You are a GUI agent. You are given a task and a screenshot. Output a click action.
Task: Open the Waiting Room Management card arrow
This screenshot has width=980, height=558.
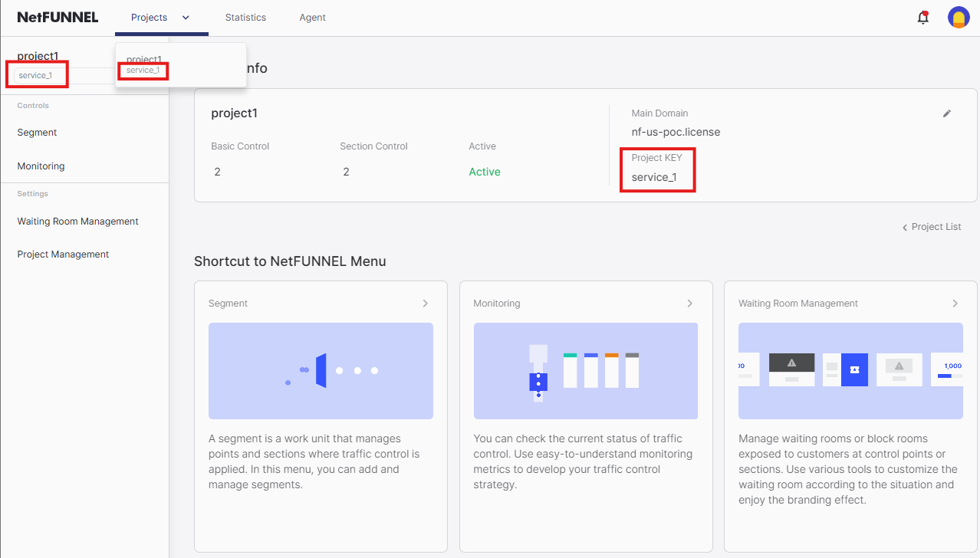pos(955,303)
